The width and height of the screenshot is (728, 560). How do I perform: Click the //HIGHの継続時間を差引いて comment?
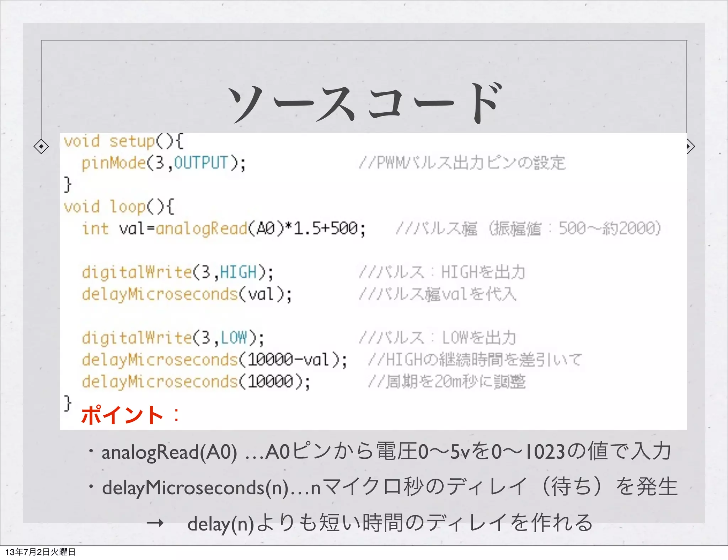[x=475, y=360]
